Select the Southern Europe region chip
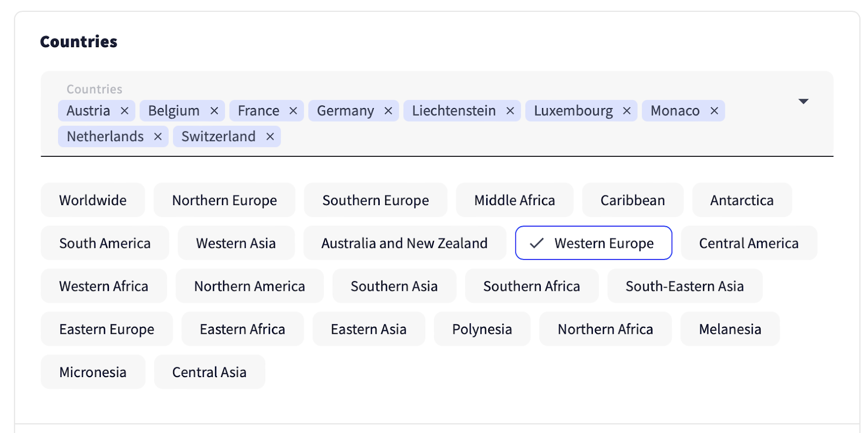 pyautogui.click(x=375, y=200)
